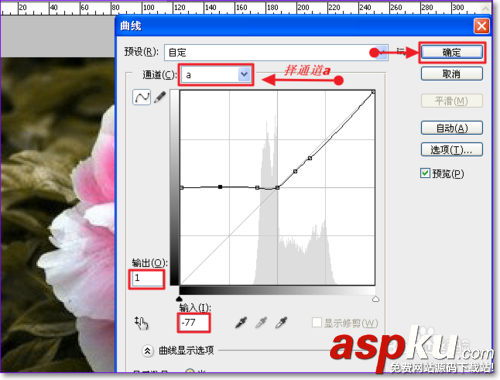Screen dimensions: 500x380
Task: Select the pencil draw-curve tool
Action: tap(160, 97)
